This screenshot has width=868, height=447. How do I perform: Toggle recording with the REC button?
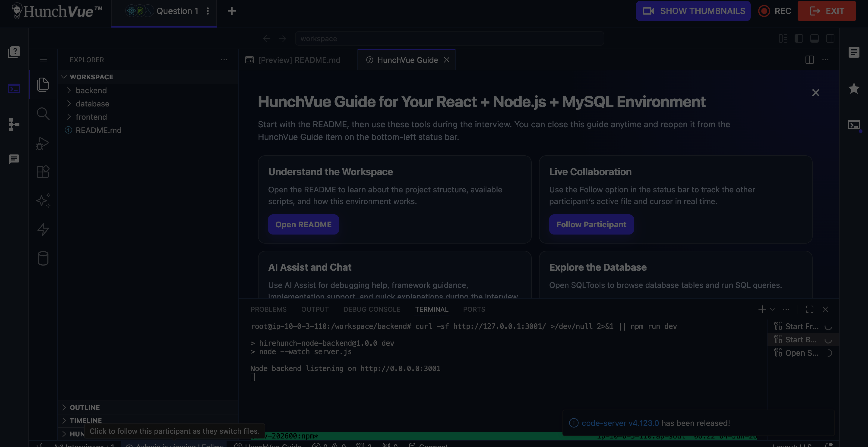click(775, 11)
